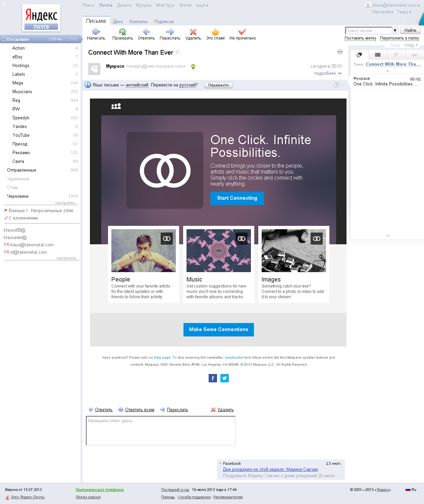424x504 pixels.
Task: Collapse the Facebook message preview triangle
Action: click(220, 463)
